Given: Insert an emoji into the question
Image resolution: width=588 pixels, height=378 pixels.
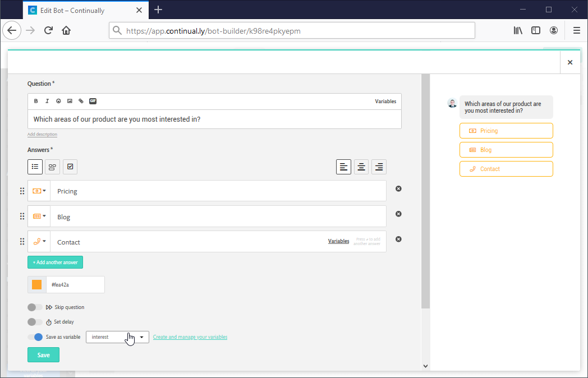Looking at the screenshot, I should click(58, 101).
